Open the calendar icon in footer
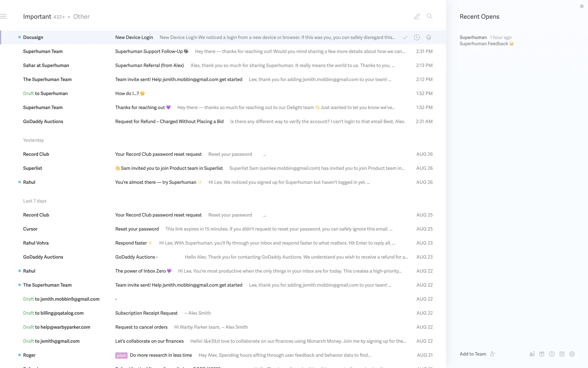 pos(562,354)
